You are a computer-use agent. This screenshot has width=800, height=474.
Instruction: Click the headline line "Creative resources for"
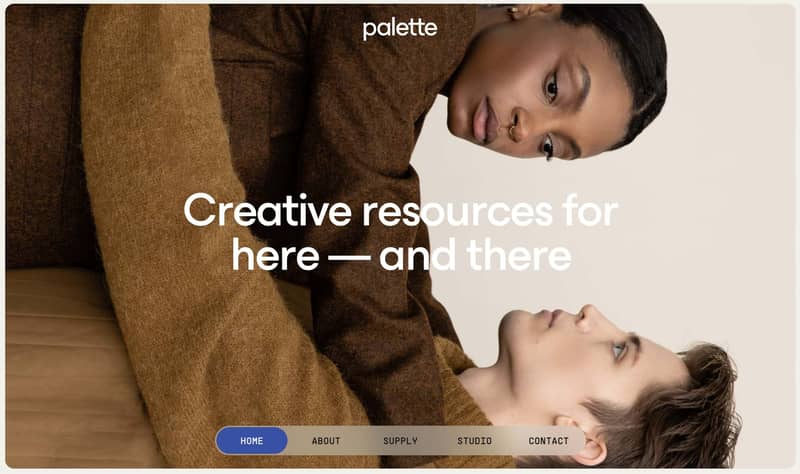[401, 210]
